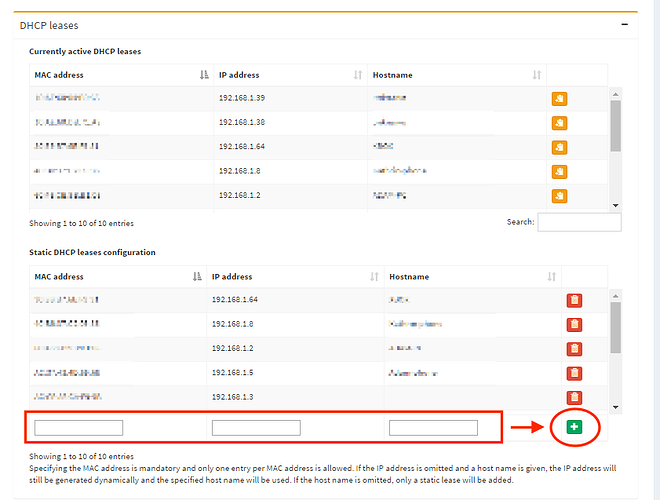Sort static leases by Hostname column
The height and width of the screenshot is (500, 660).
pyautogui.click(x=470, y=276)
